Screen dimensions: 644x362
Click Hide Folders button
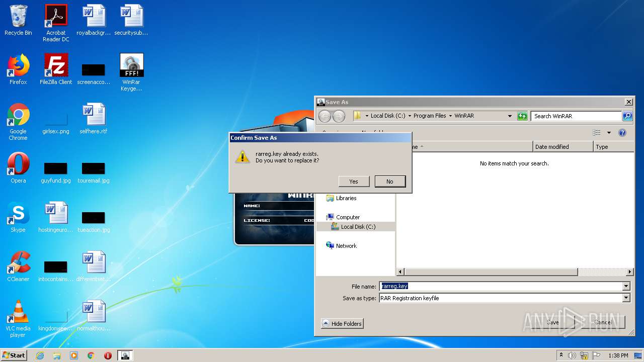tap(342, 324)
